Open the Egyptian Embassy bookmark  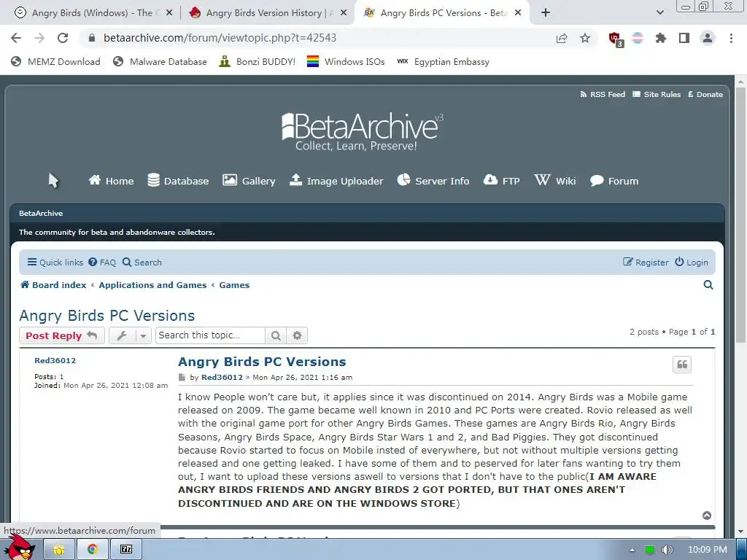(443, 61)
